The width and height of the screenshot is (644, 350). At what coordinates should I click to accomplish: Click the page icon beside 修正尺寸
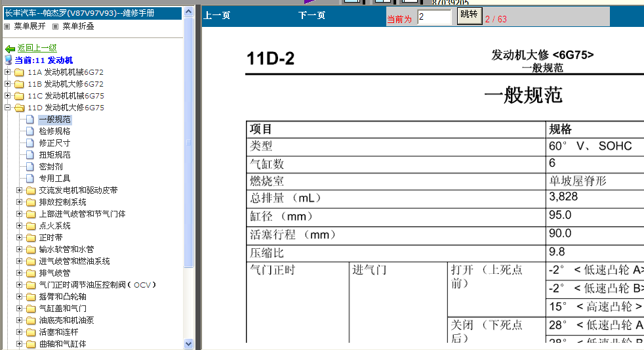point(30,143)
